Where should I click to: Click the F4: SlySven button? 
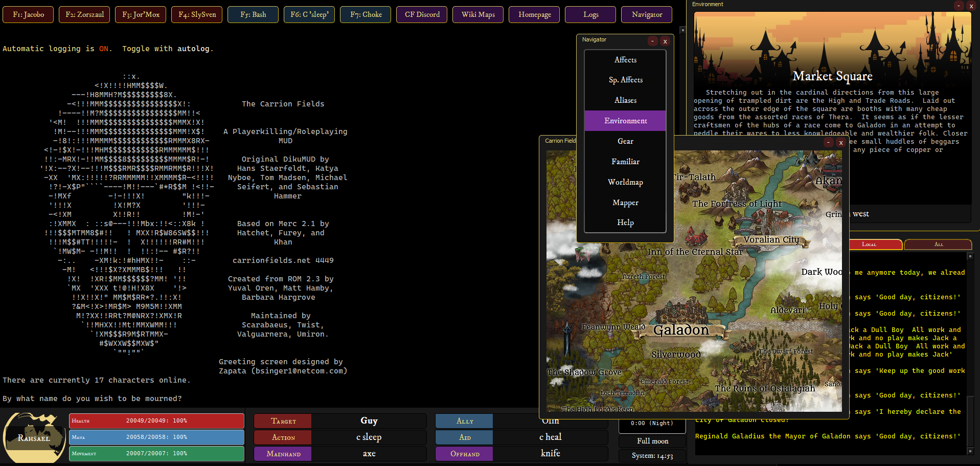pos(197,14)
